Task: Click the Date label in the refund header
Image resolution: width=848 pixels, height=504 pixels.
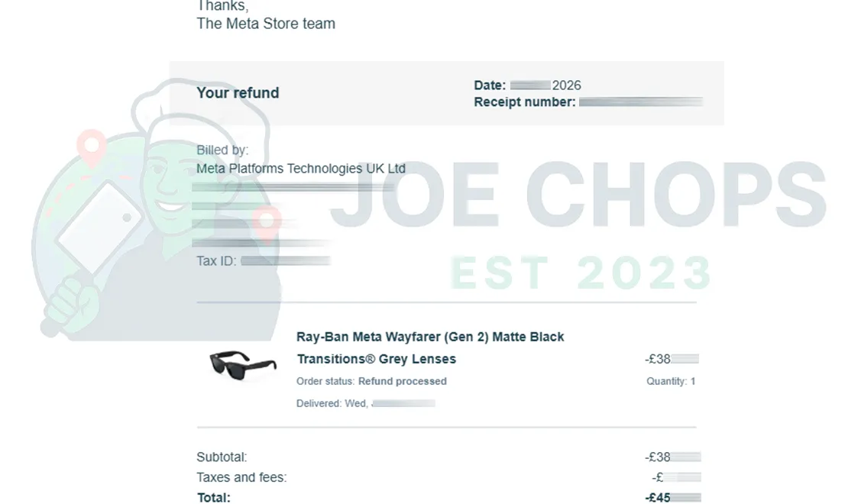Action: (x=490, y=86)
